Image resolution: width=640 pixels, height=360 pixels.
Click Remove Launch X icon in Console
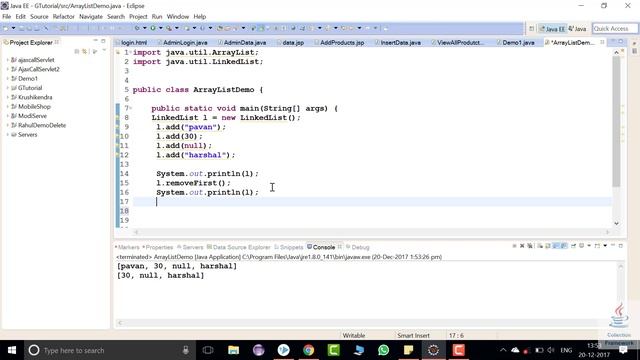coord(522,246)
